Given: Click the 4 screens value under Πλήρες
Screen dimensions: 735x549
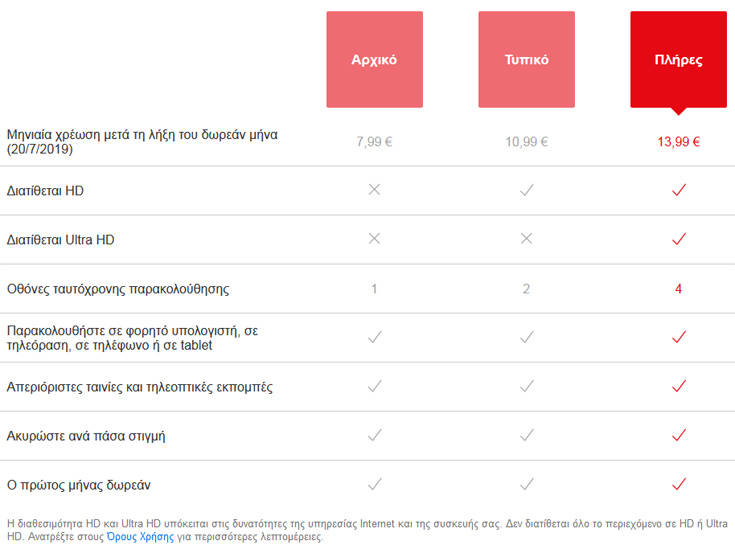Looking at the screenshot, I should [678, 289].
